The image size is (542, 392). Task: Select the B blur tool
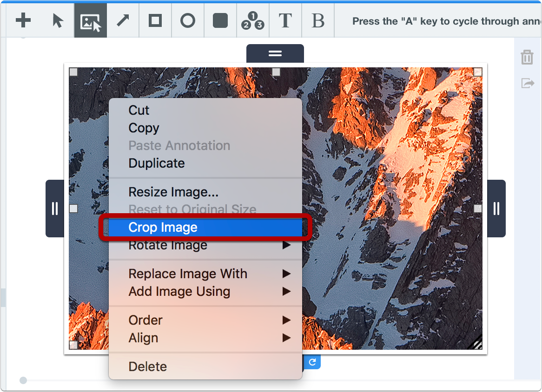click(317, 21)
